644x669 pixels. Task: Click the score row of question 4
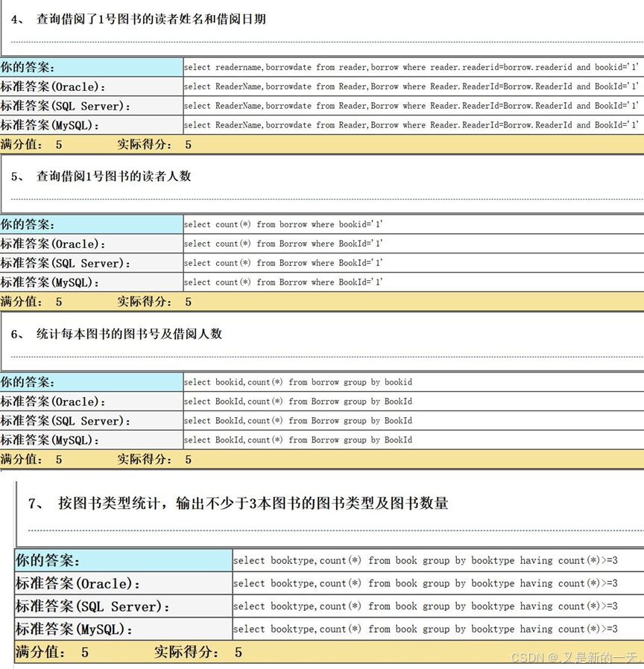95,145
